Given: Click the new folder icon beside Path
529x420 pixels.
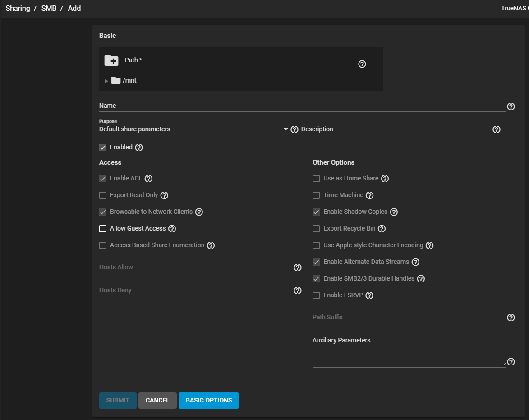Looking at the screenshot, I should [x=111, y=60].
